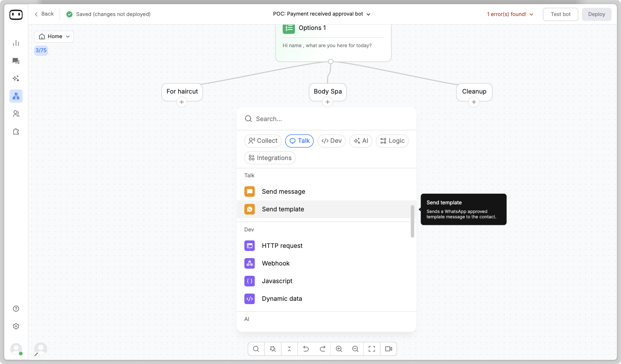Select the For haircut option node
621x364 pixels.
click(x=182, y=92)
